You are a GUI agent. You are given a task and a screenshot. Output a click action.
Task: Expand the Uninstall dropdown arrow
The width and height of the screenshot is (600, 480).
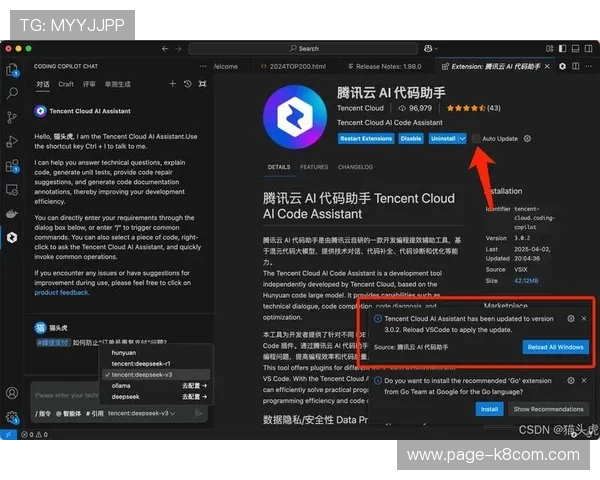(x=462, y=139)
